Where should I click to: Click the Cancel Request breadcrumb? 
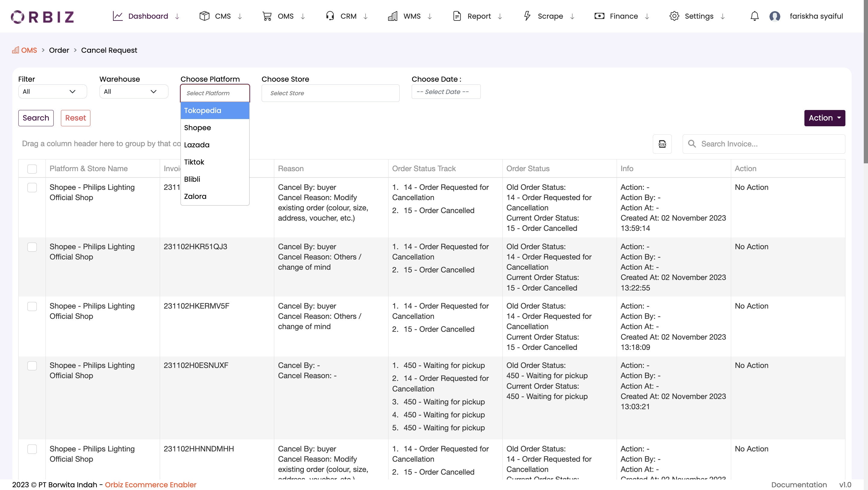[109, 50]
